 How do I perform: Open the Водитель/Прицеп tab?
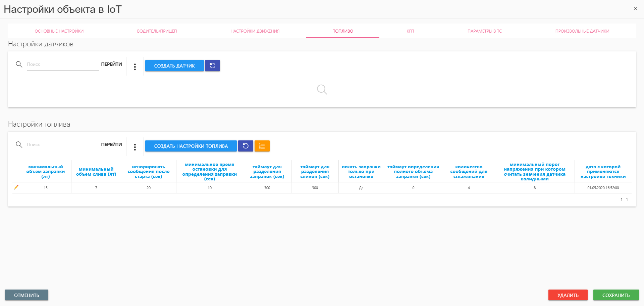click(x=157, y=31)
